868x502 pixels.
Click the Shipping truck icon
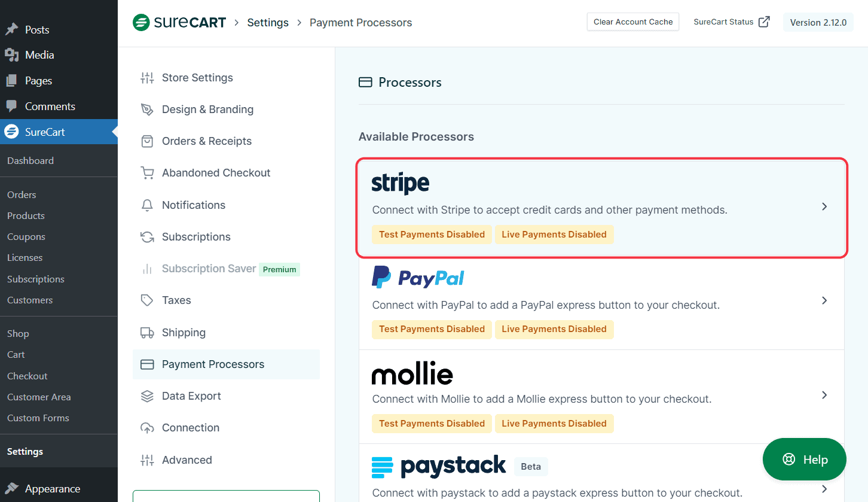(x=147, y=333)
